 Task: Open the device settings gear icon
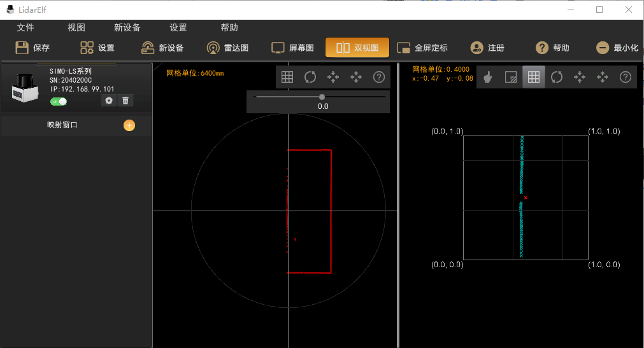pos(109,101)
